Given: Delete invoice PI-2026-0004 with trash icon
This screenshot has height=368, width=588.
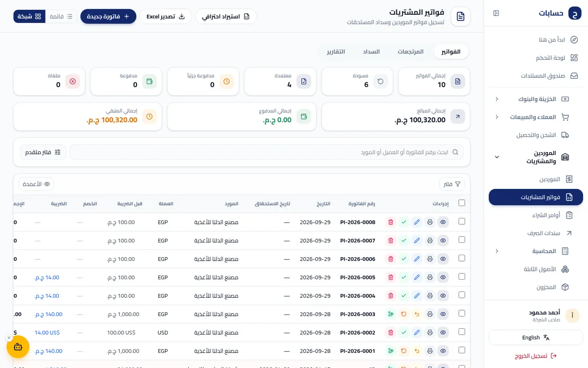Looking at the screenshot, I should [391, 296].
